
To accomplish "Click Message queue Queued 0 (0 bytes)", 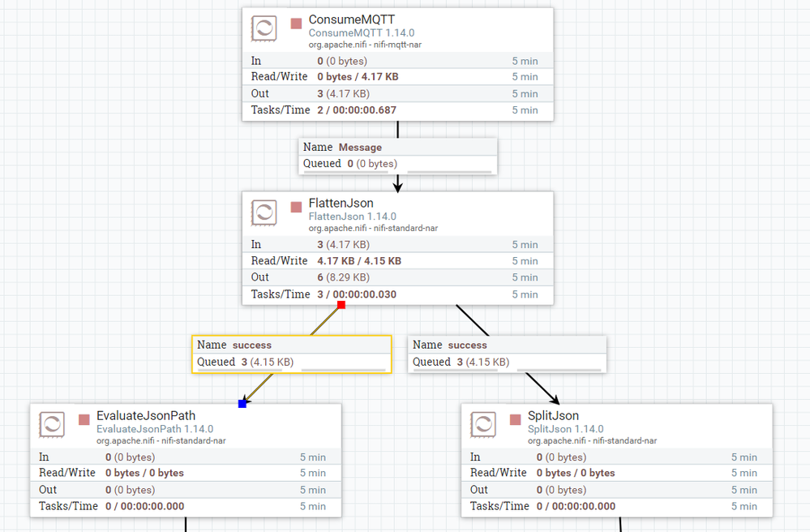I will [x=372, y=164].
